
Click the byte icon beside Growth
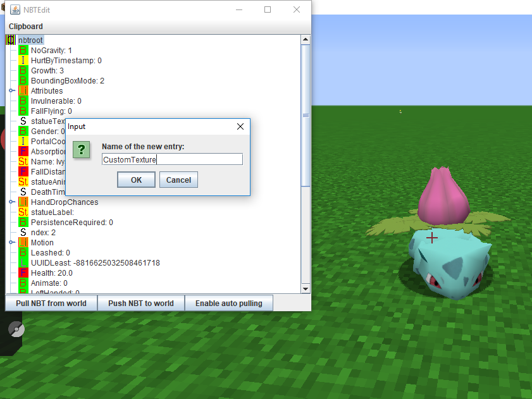tap(23, 71)
